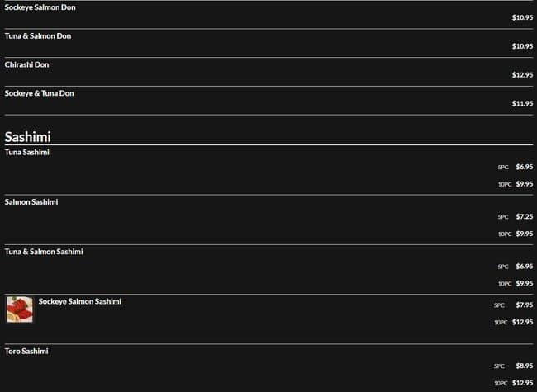Click the Sockeye & Tuna Don $11.95 price

point(522,104)
